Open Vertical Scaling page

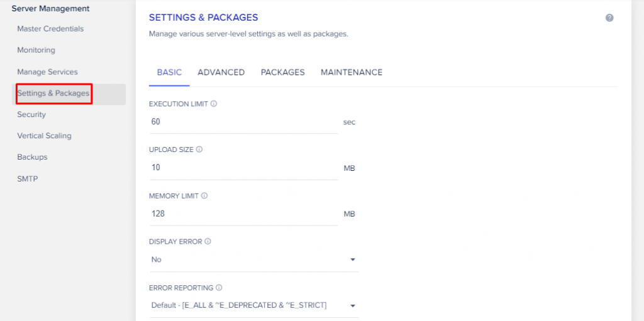point(44,136)
